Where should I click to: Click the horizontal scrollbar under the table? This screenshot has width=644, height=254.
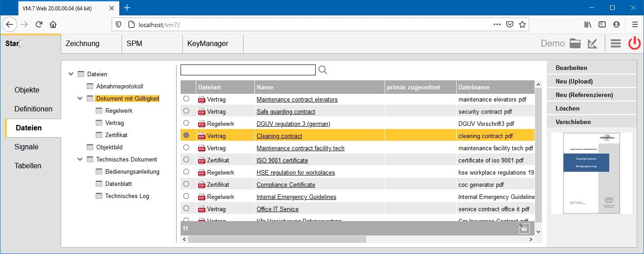pyautogui.click(x=277, y=240)
